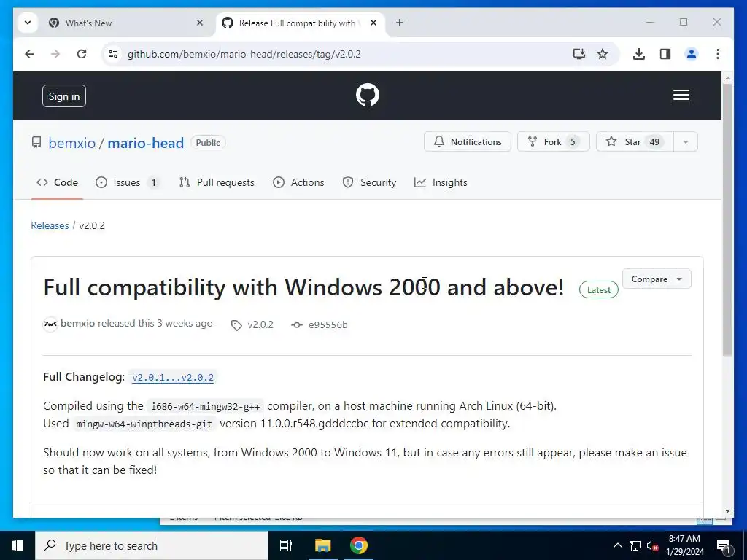Star the mario-head repository
747x560 pixels.
[x=634, y=142]
